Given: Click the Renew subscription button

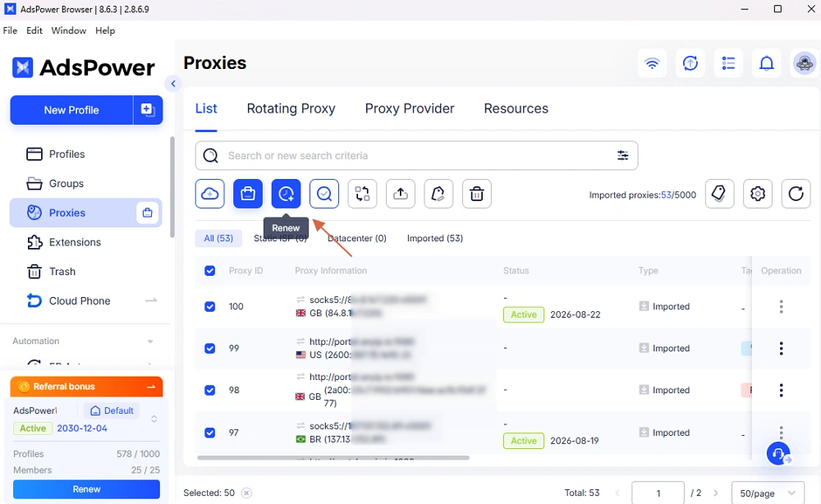Looking at the screenshot, I should tap(86, 489).
